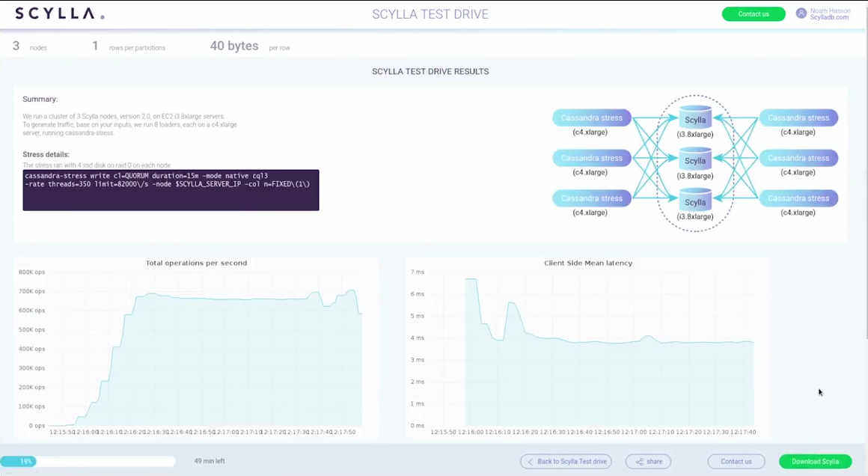Image resolution: width=868 pixels, height=476 pixels.
Task: Select the middle Scylla database node icon
Action: pyautogui.click(x=695, y=159)
